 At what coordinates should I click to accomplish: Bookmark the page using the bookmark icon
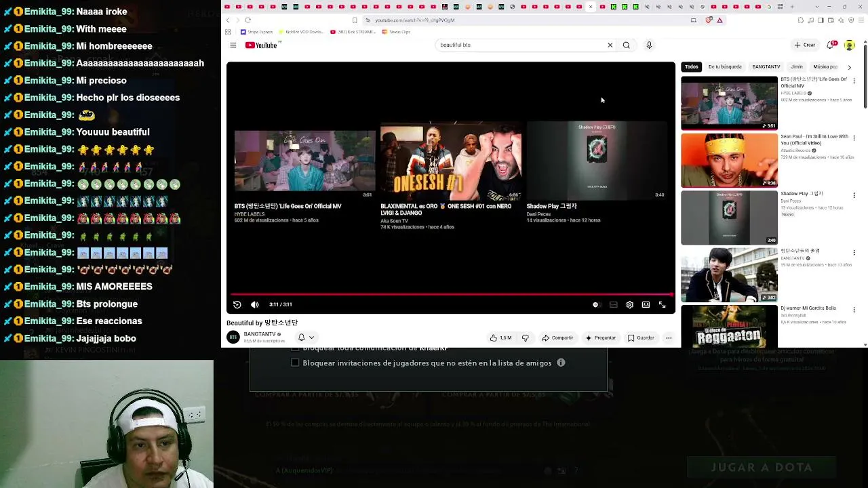pyautogui.click(x=355, y=20)
